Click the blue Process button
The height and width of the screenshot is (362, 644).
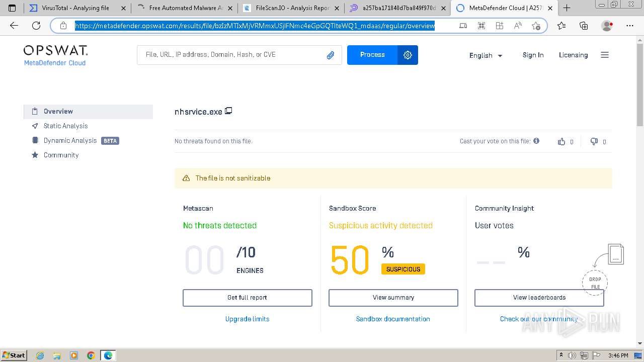pyautogui.click(x=372, y=55)
